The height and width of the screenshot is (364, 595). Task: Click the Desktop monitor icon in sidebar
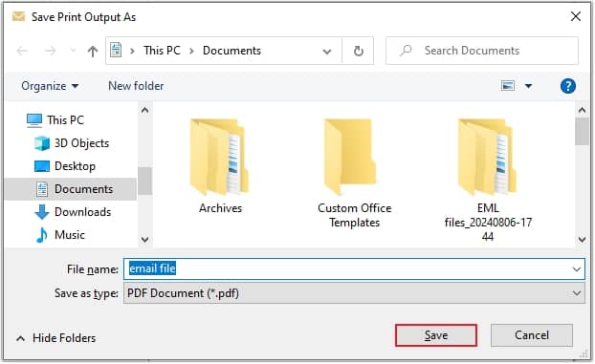click(x=42, y=166)
